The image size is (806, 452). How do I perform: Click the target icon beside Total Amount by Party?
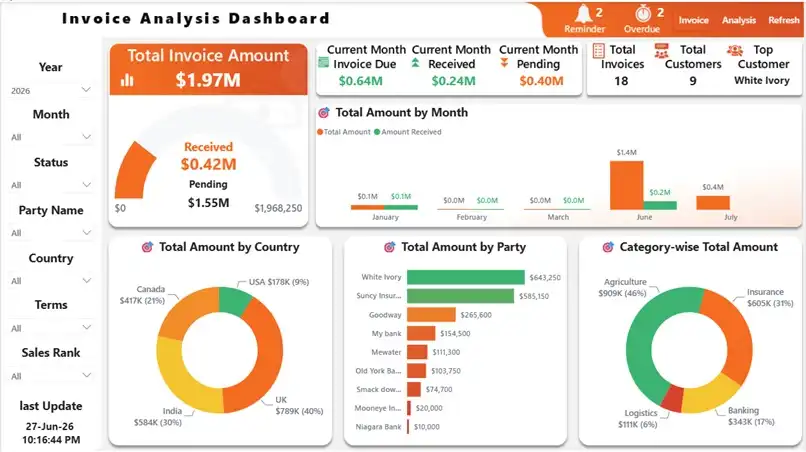click(390, 247)
